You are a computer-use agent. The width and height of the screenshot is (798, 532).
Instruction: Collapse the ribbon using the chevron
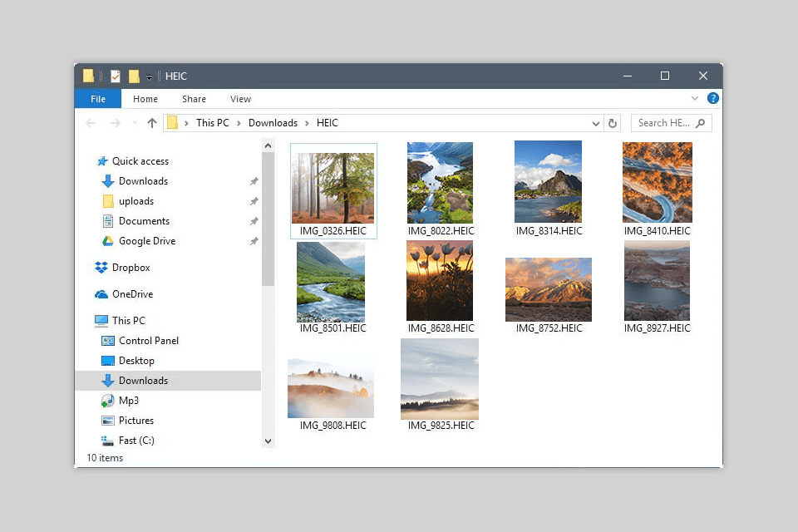click(x=695, y=98)
